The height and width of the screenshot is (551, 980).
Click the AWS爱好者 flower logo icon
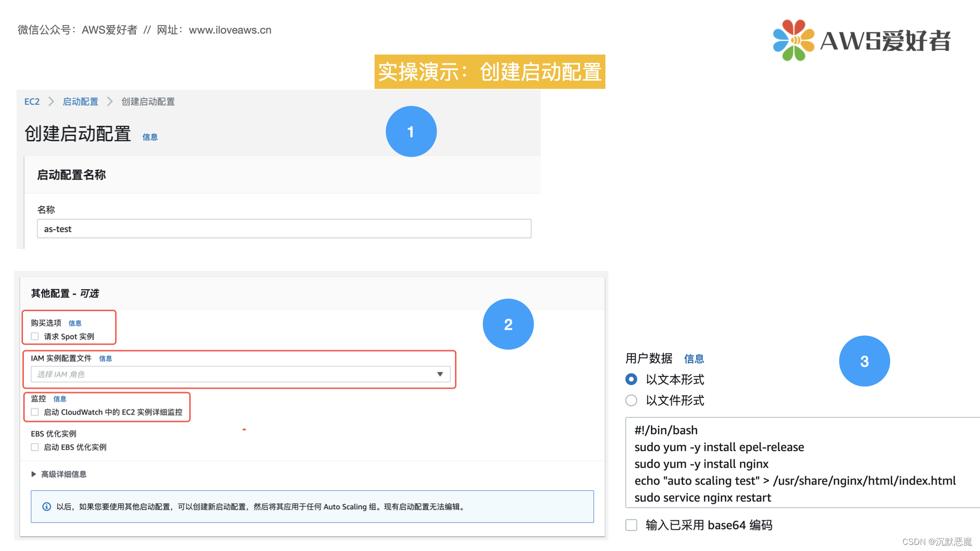pos(793,40)
